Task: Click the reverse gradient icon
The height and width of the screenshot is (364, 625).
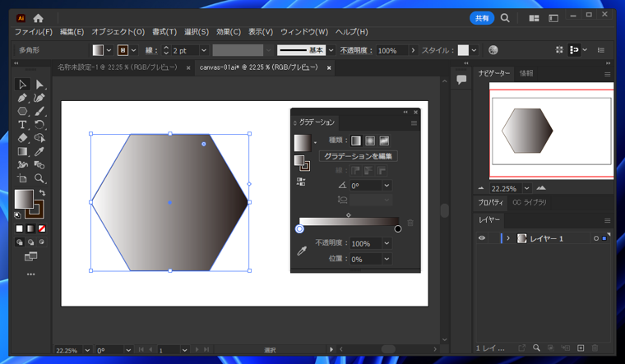Action: tap(302, 182)
